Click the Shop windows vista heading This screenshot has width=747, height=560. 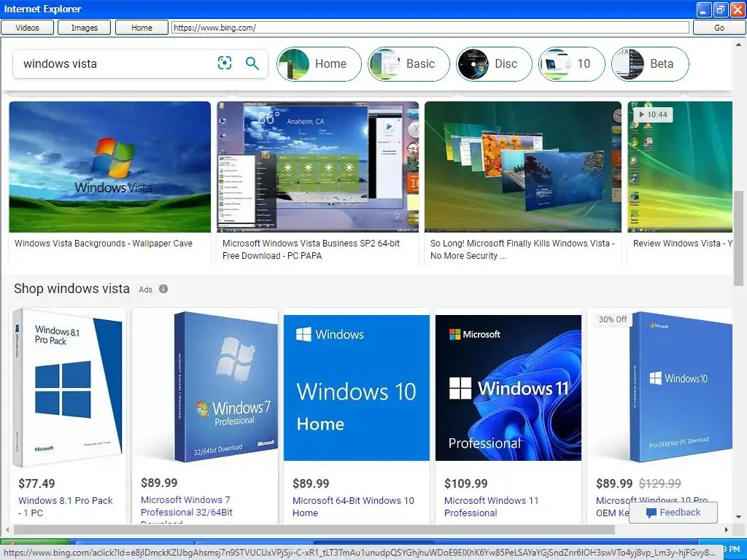pyautogui.click(x=71, y=289)
